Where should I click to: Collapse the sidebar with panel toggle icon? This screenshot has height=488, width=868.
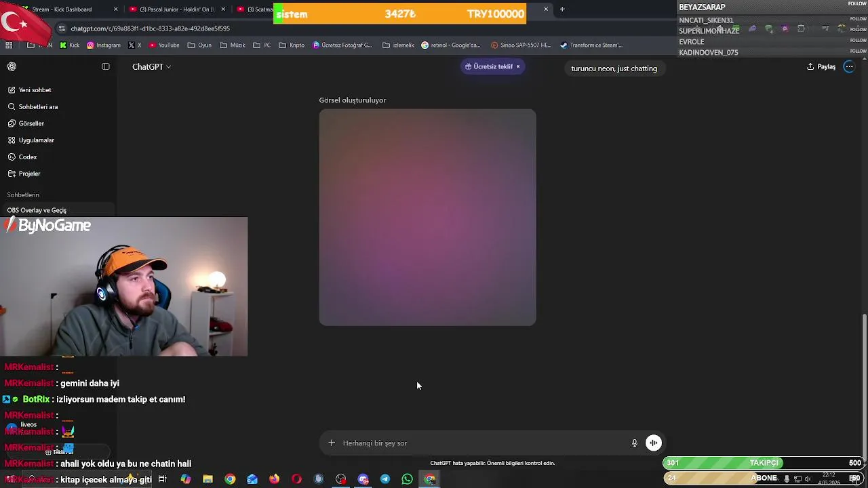(106, 66)
